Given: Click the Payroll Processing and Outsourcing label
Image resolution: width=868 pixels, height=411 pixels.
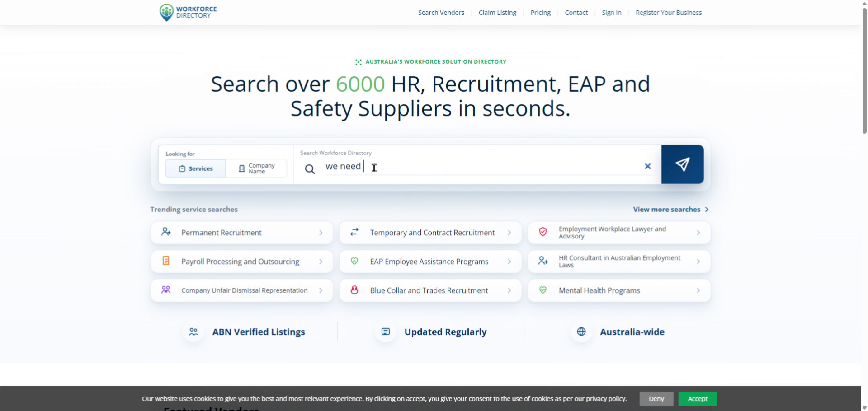Looking at the screenshot, I should 240,262.
